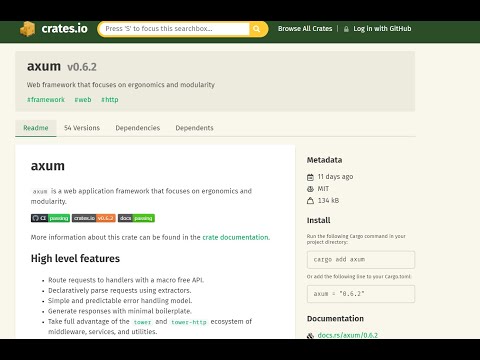Click "Simple and predictable error handling" bullet

(x=120, y=301)
